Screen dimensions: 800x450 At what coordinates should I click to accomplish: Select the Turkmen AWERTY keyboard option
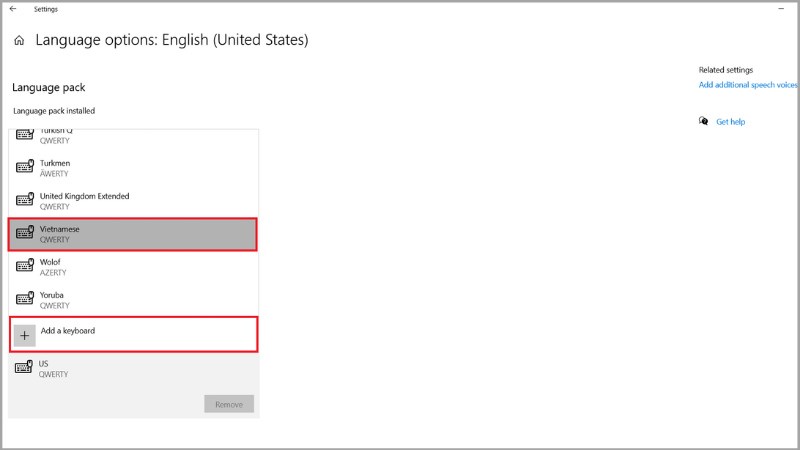pyautogui.click(x=134, y=168)
